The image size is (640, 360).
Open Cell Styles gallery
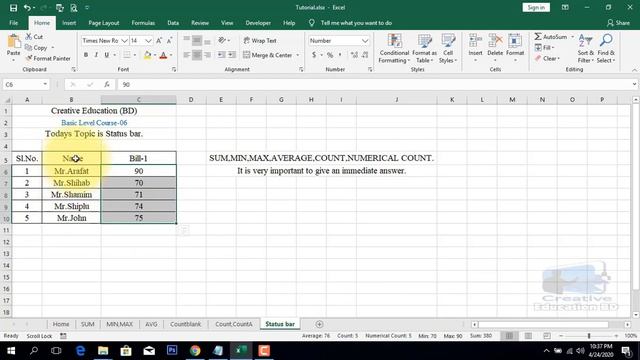(448, 49)
